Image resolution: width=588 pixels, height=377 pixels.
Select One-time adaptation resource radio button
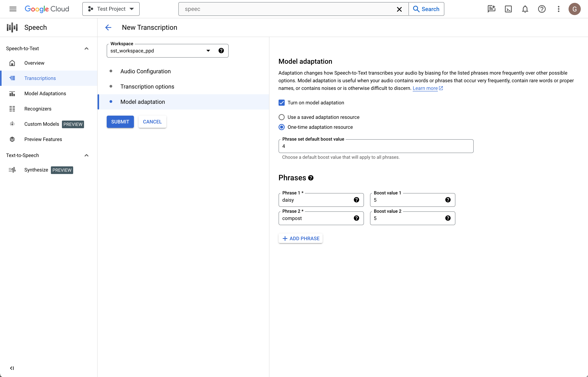pyautogui.click(x=282, y=127)
